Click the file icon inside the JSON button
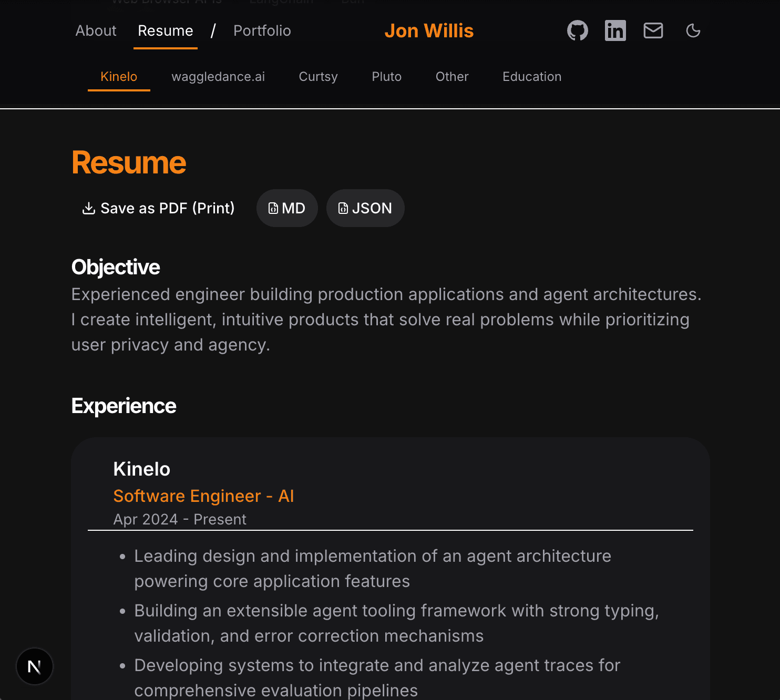 pos(343,208)
